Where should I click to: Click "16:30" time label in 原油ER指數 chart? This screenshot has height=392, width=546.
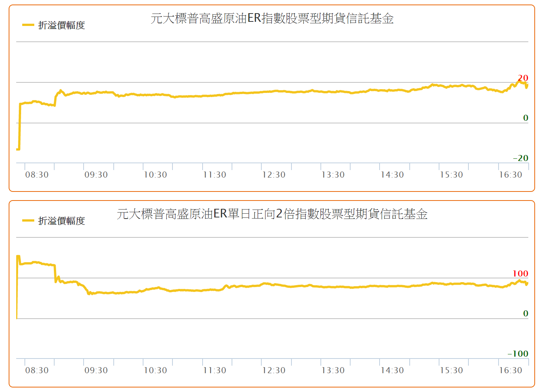point(511,175)
